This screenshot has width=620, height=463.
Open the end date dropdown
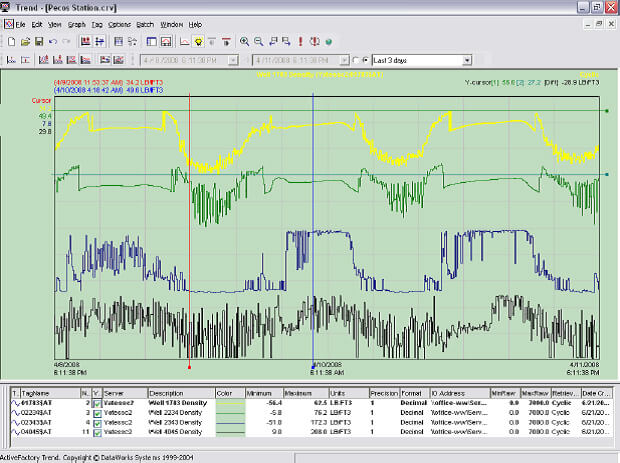[x=344, y=60]
